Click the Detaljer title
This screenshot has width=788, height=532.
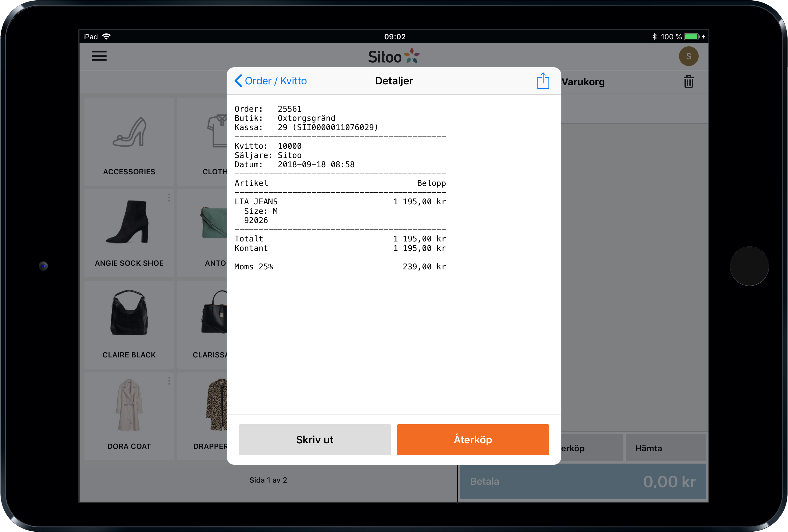click(x=394, y=81)
